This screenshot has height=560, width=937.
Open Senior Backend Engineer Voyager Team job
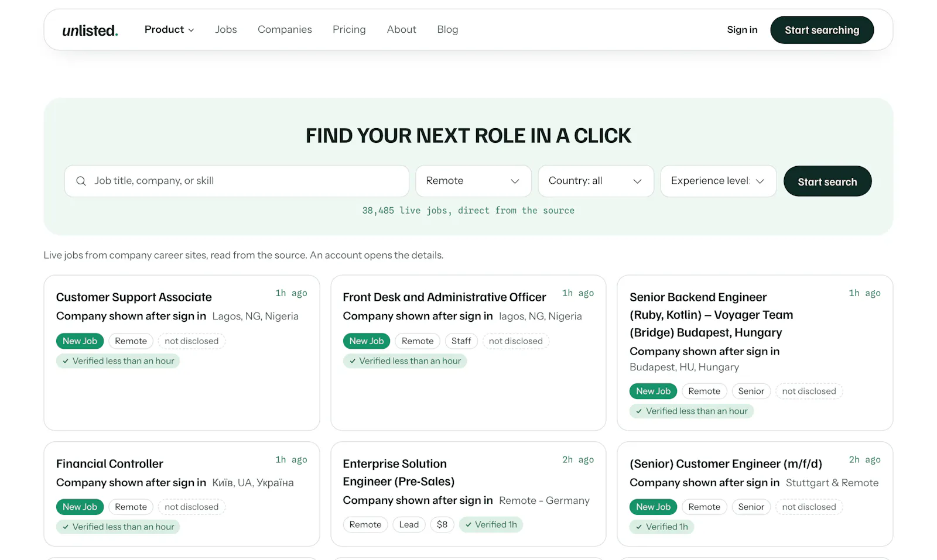pyautogui.click(x=711, y=315)
